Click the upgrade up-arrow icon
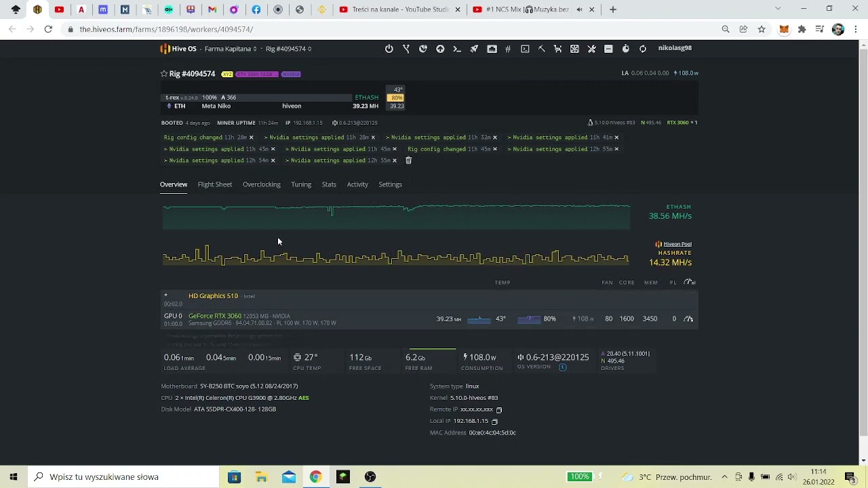 (x=440, y=49)
